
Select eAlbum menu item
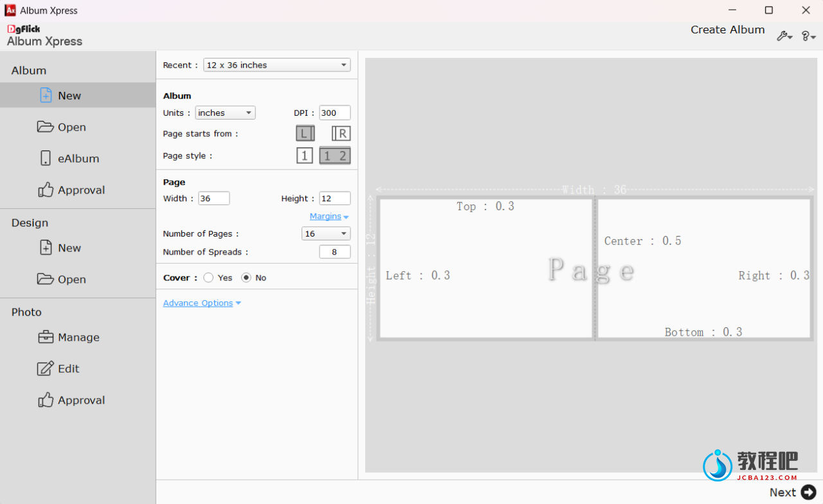coord(78,158)
